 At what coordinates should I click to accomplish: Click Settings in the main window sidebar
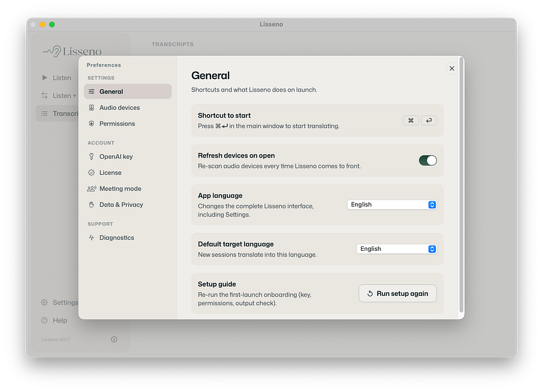point(65,302)
